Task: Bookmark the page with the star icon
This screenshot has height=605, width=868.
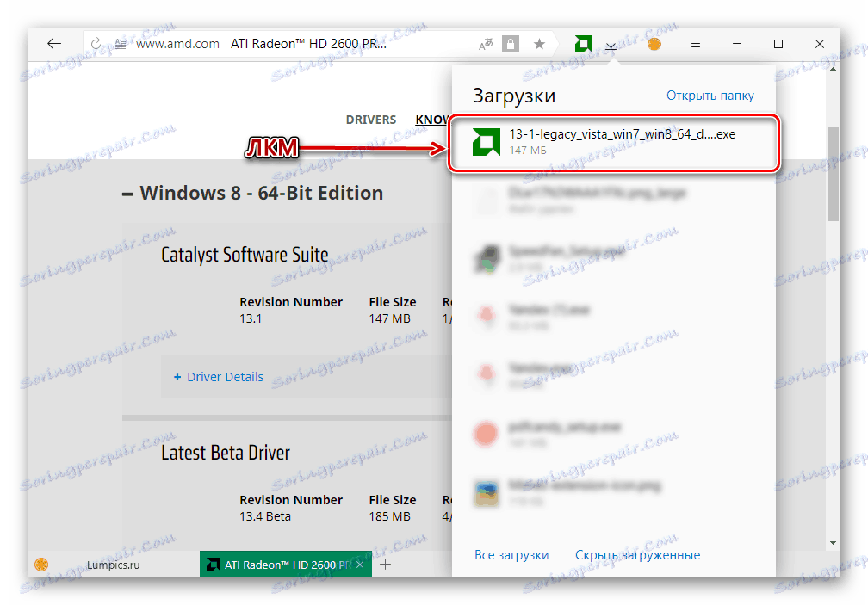Action: click(x=540, y=43)
